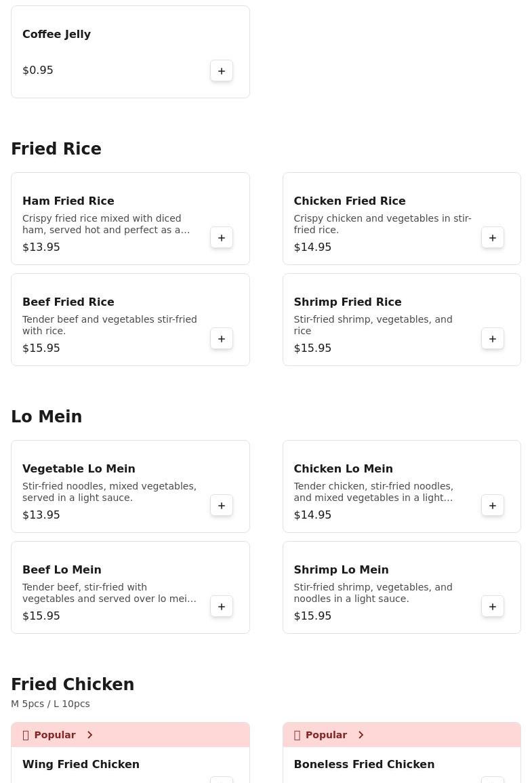
Task: Open Shrimp Fried Rice item description
Action: (373, 325)
